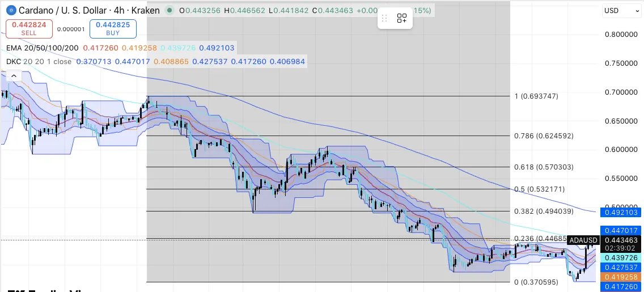The height and width of the screenshot is (292, 644).
Task: Click the 0.427537 blue price axis tag
Action: (x=620, y=268)
